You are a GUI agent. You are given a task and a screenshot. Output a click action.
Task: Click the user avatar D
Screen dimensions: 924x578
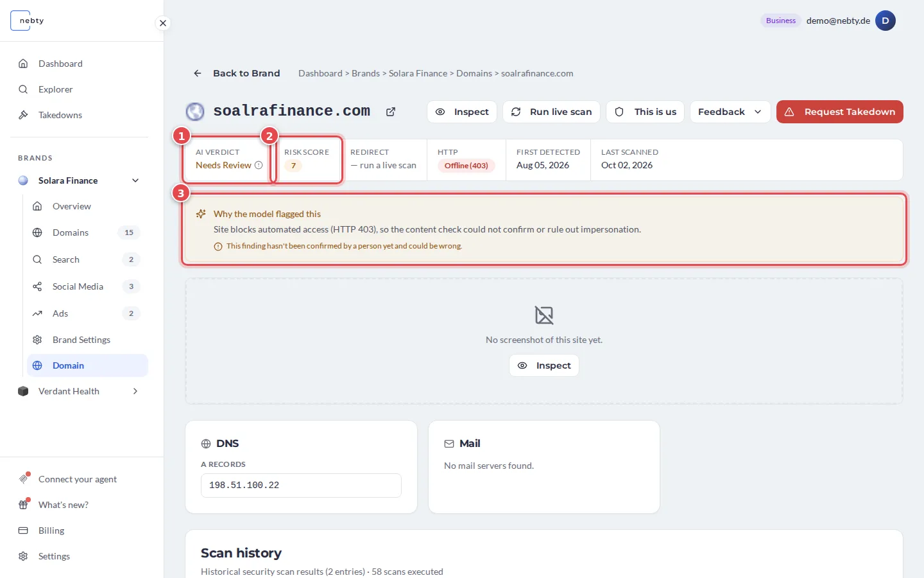pyautogui.click(x=886, y=21)
